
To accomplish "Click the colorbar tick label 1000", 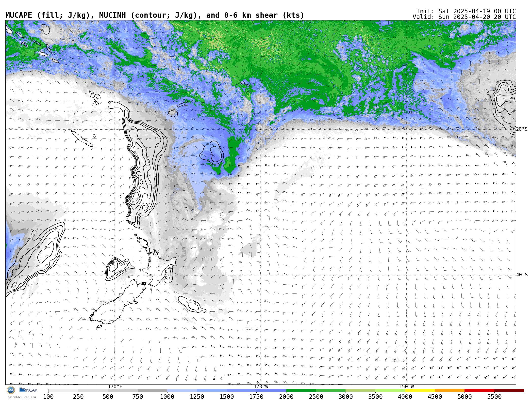I will pos(167,397).
